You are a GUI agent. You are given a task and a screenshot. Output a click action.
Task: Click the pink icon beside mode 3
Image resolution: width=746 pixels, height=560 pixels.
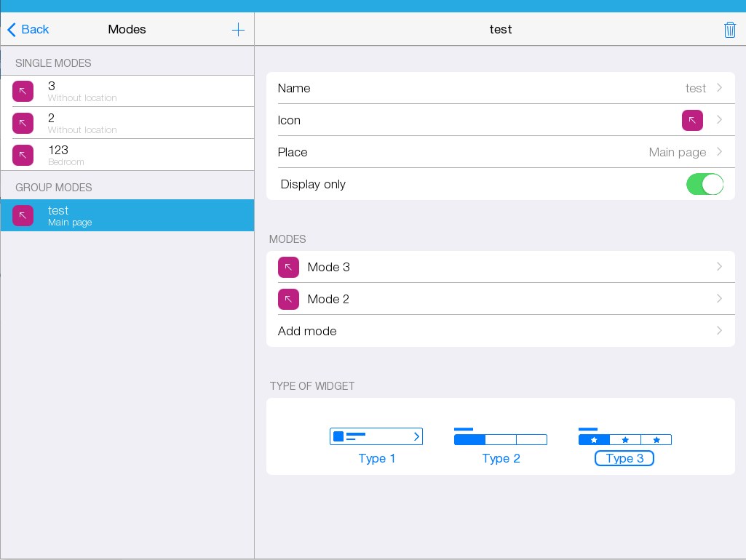click(23, 91)
